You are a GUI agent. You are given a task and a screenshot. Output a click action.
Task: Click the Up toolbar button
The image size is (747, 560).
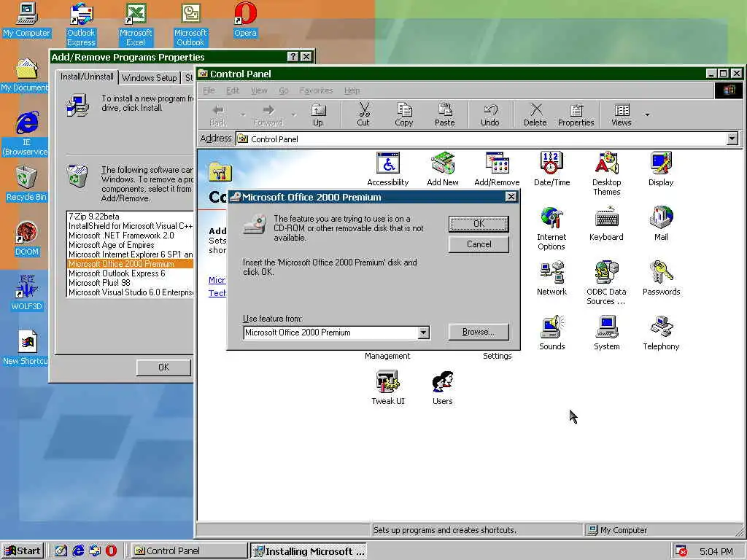click(x=318, y=115)
